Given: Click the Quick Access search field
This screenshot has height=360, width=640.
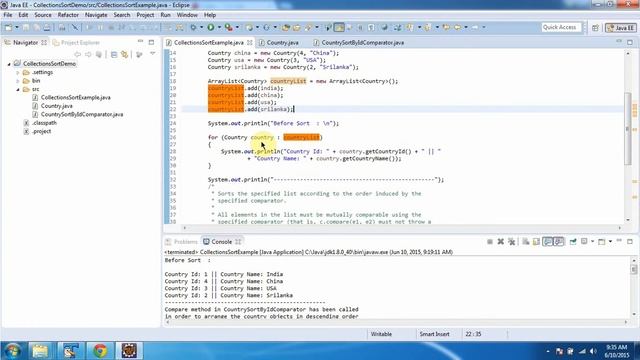Looking at the screenshot, I should [561, 27].
